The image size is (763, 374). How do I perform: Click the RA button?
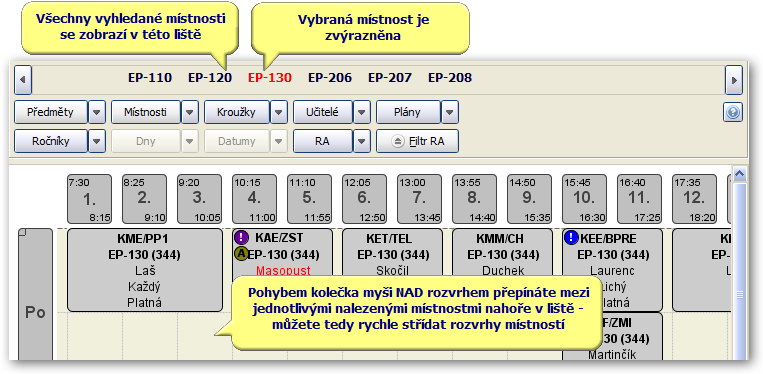coord(323,142)
